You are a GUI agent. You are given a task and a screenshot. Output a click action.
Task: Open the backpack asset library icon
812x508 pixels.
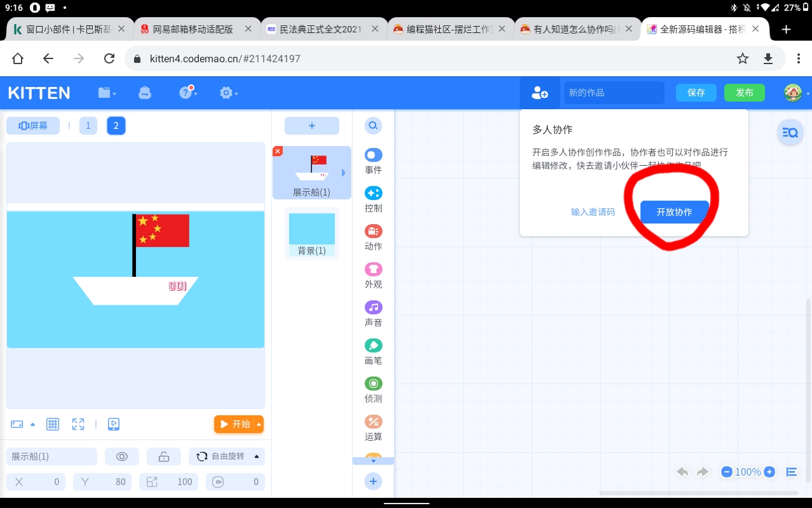pos(145,93)
